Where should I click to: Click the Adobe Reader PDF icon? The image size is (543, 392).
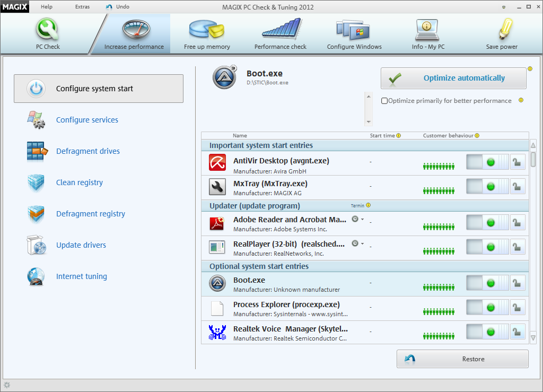[217, 223]
